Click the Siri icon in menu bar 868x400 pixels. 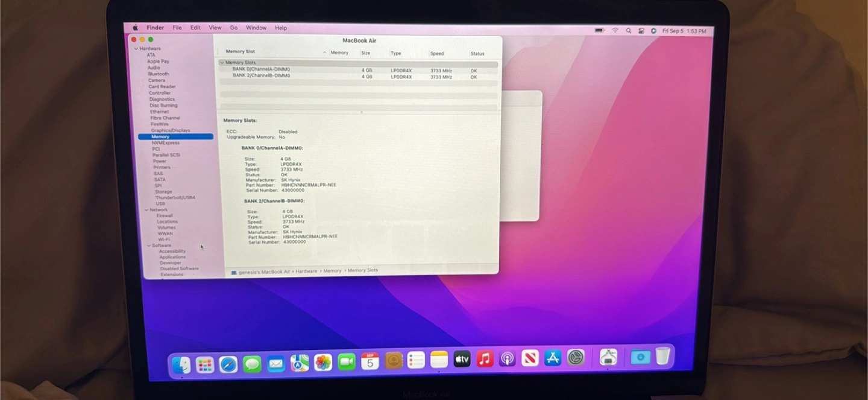click(x=653, y=31)
